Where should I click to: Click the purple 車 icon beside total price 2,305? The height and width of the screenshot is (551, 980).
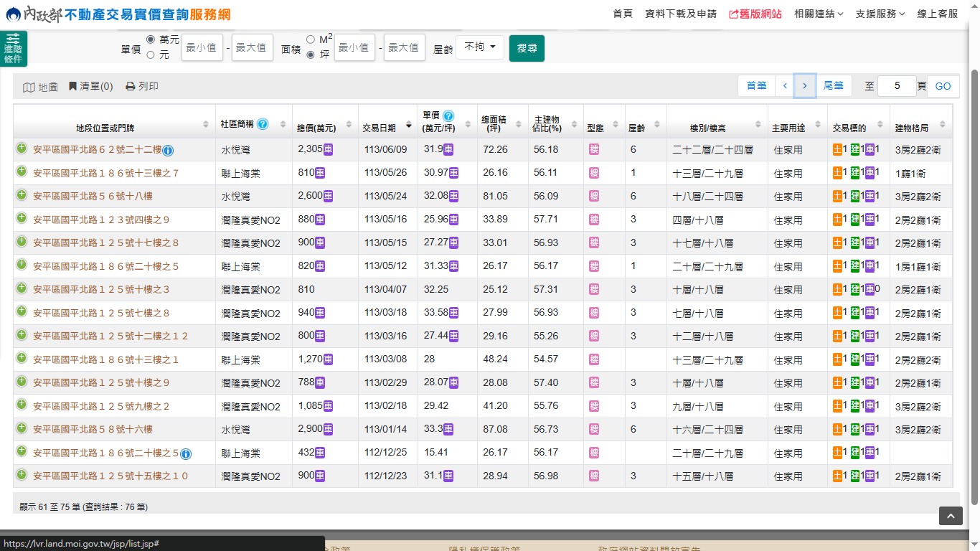pos(329,149)
